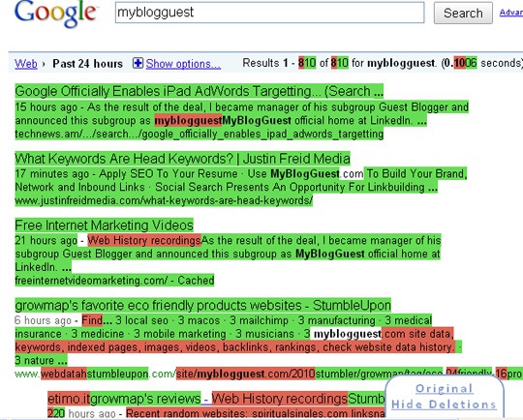
Task: Expand Show options link
Action: [183, 64]
